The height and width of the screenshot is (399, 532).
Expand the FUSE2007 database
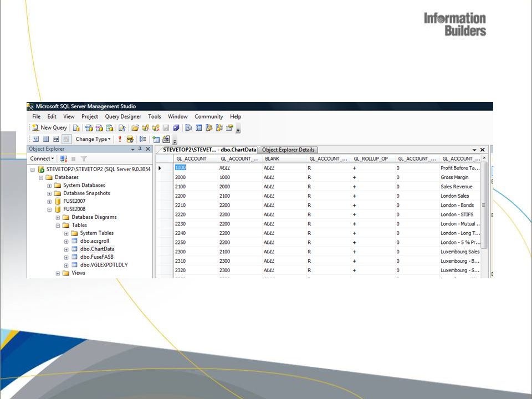click(x=49, y=202)
